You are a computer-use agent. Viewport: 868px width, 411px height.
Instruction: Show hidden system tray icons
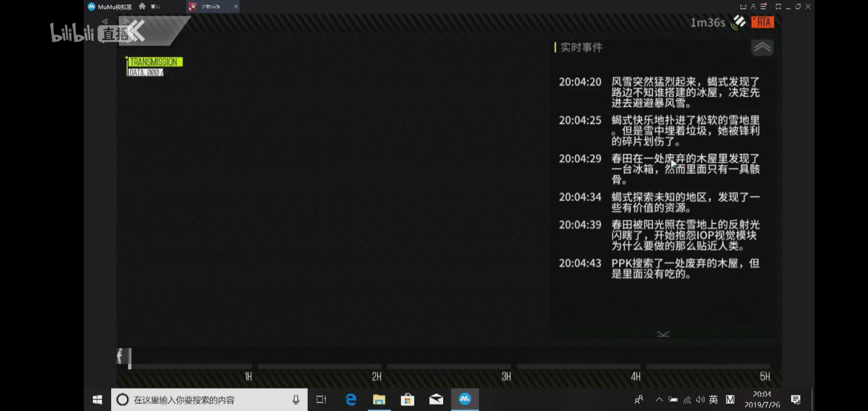[x=659, y=400]
